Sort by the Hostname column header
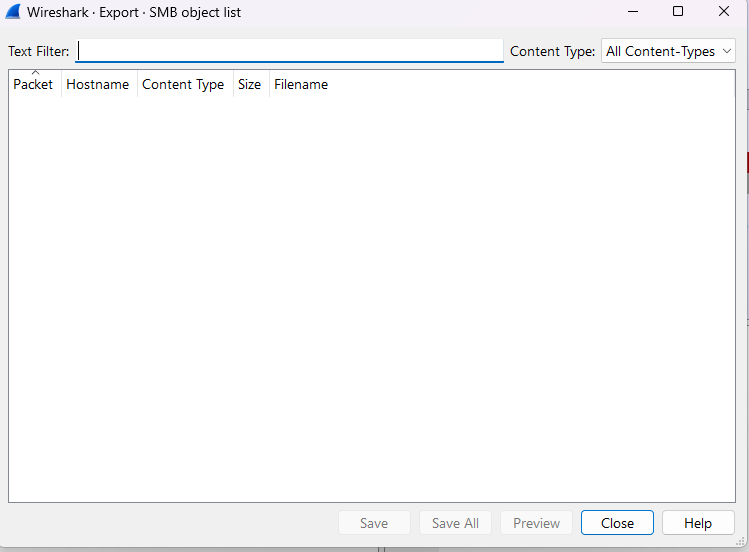The width and height of the screenshot is (749, 552). click(99, 84)
